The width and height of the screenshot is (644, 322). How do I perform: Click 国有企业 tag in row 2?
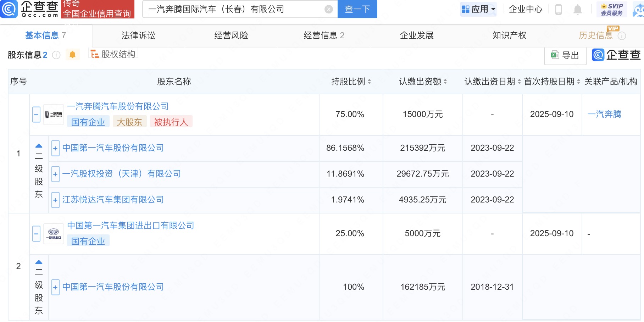click(x=88, y=241)
